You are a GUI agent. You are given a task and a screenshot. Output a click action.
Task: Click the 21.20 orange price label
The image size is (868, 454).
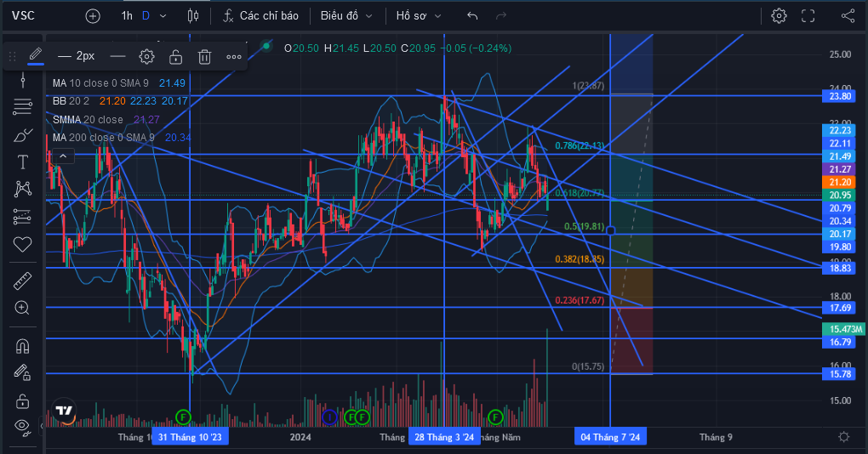click(x=840, y=182)
